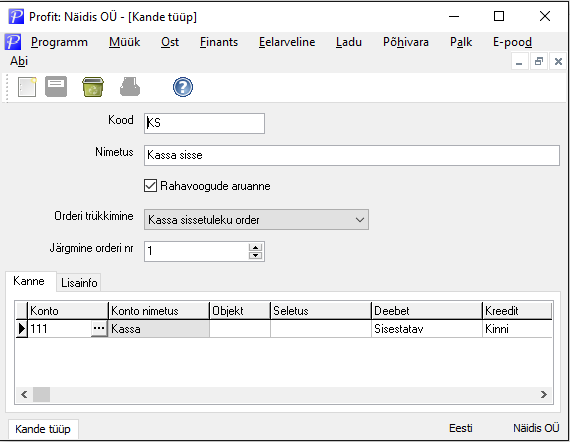Click the empty Objekt cell in row 111
This screenshot has width=570, height=442.
click(240, 329)
